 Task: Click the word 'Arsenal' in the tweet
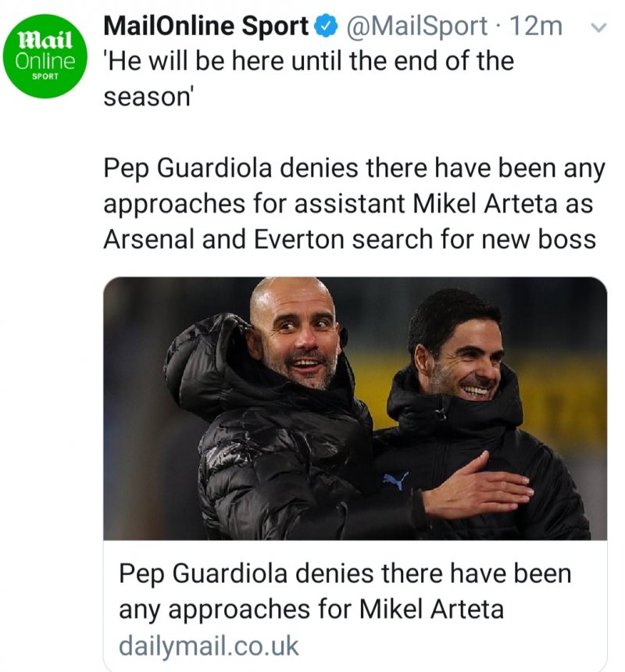[x=148, y=238]
